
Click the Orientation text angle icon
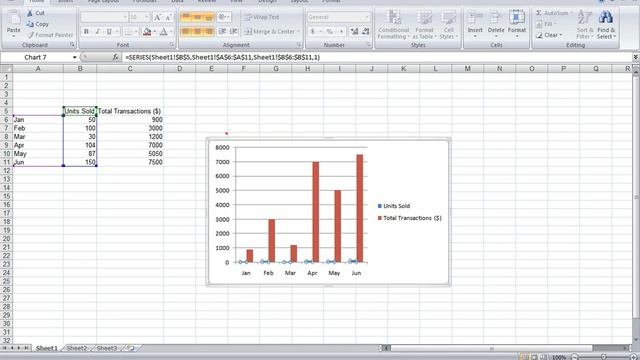[224, 17]
